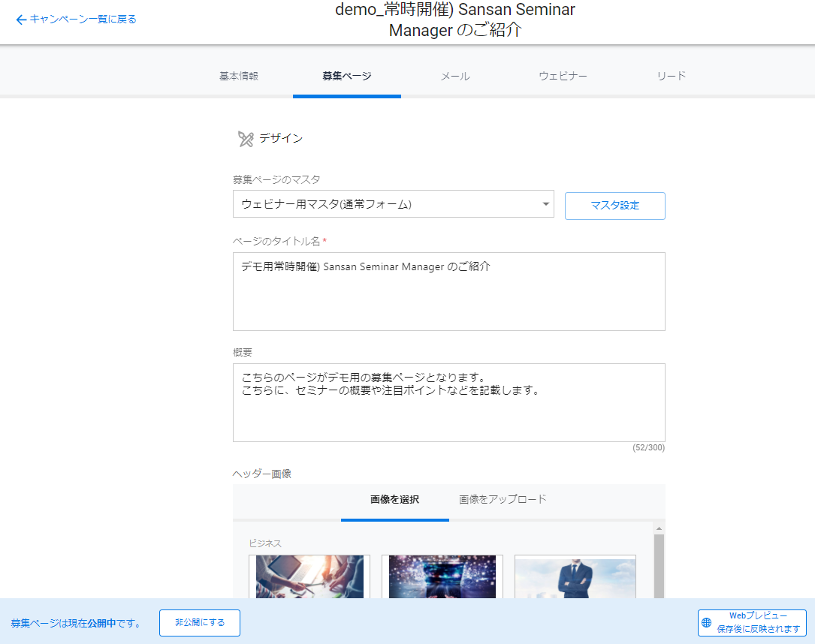The width and height of the screenshot is (815, 644).
Task: Click the image list scrollbar thumb
Action: point(659,566)
